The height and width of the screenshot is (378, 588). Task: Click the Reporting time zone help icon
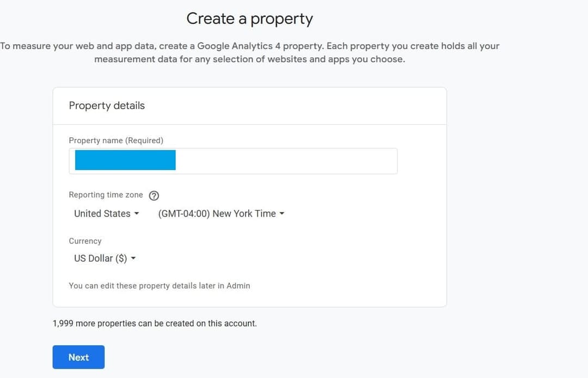pyautogui.click(x=154, y=195)
